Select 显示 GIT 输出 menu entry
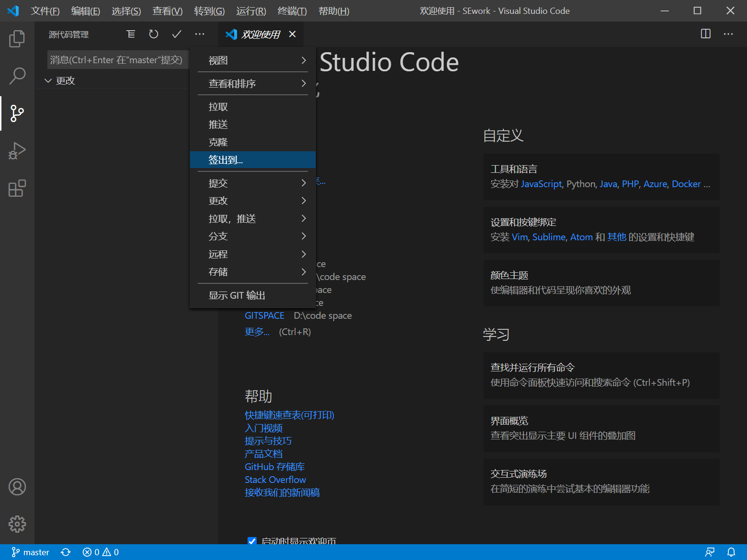The height and width of the screenshot is (560, 747). pos(253,295)
